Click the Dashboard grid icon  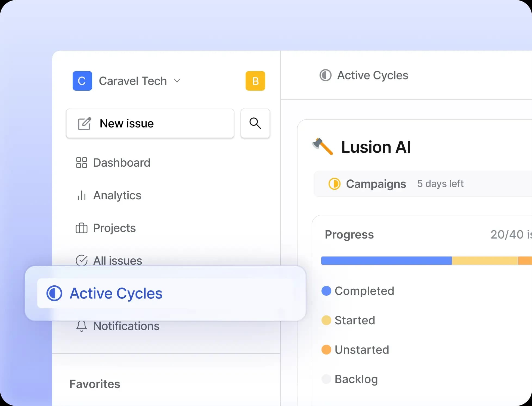[81, 163]
